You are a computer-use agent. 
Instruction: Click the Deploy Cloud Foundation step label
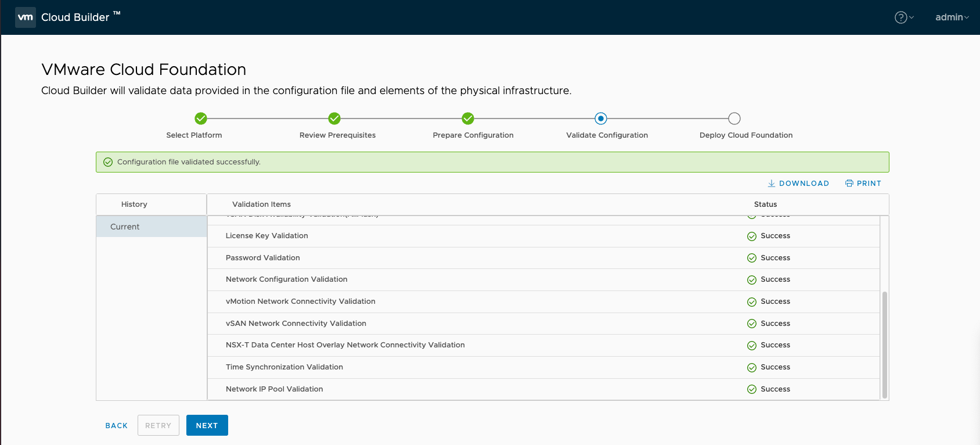click(746, 135)
